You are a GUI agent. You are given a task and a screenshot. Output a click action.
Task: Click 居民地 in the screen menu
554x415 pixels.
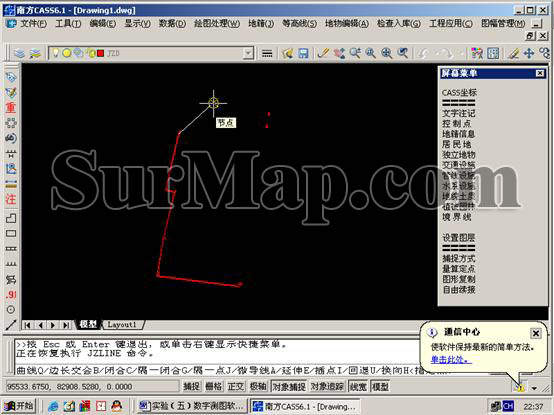pos(457,144)
